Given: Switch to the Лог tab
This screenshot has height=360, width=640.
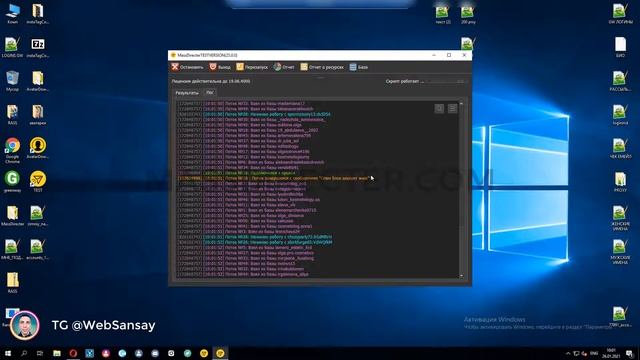Looking at the screenshot, I should (x=209, y=93).
